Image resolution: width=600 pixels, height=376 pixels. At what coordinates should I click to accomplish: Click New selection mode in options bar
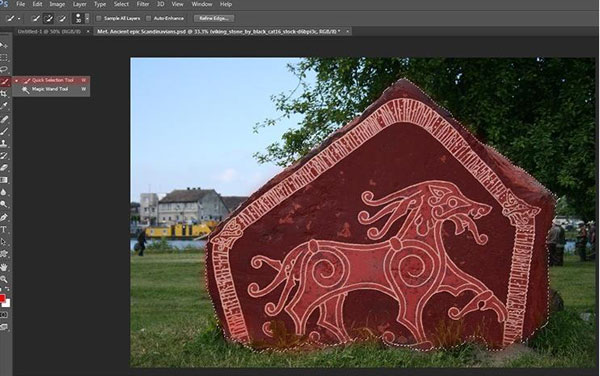point(36,18)
